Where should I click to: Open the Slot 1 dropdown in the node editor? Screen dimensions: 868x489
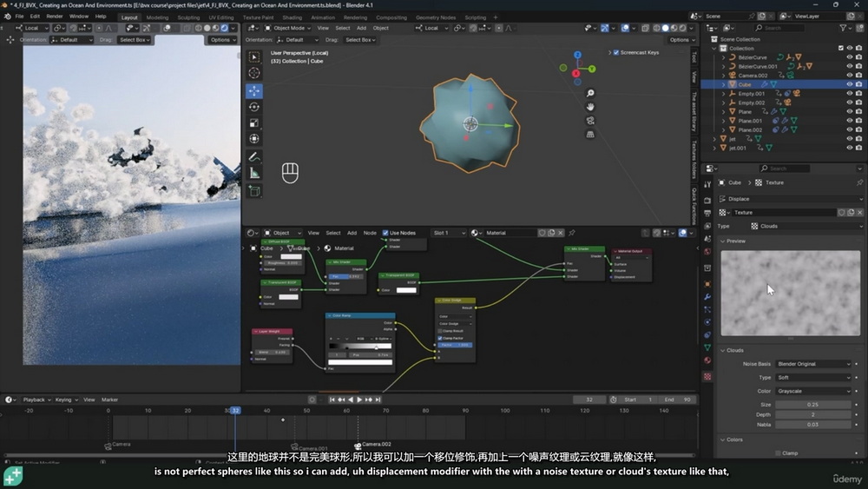click(x=449, y=233)
